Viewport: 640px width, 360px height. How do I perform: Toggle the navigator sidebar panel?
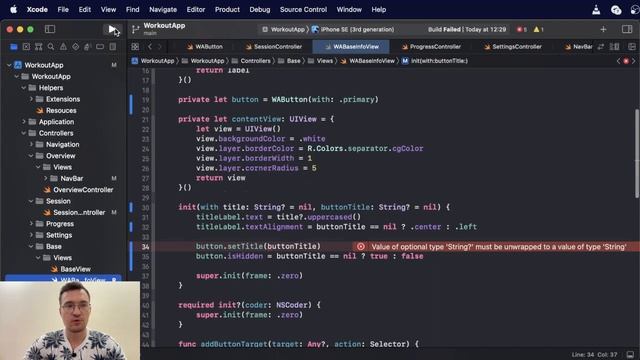[50, 29]
